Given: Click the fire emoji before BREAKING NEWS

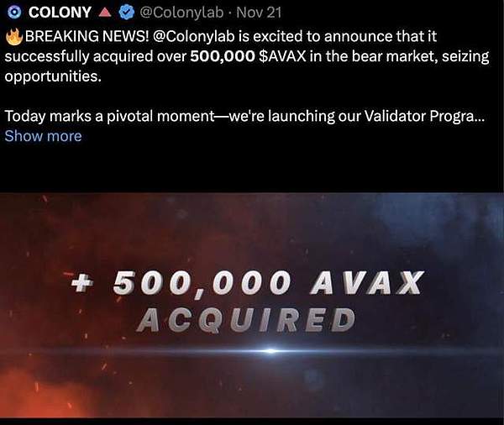Looking at the screenshot, I should click(13, 39).
